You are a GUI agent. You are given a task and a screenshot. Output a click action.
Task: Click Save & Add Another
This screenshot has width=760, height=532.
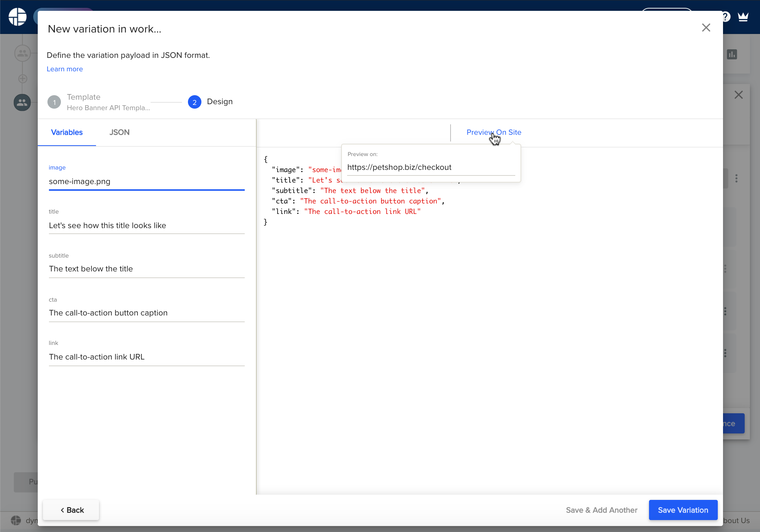(601, 510)
